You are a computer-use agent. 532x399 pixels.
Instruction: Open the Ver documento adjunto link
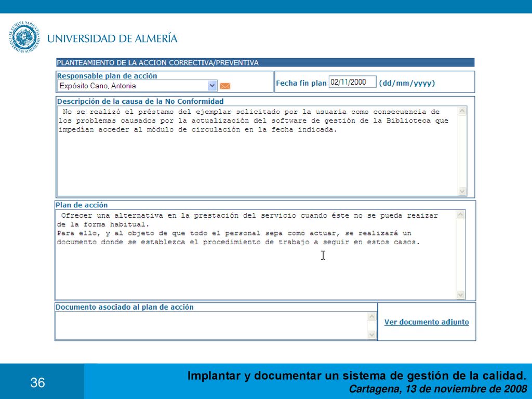[x=427, y=322]
